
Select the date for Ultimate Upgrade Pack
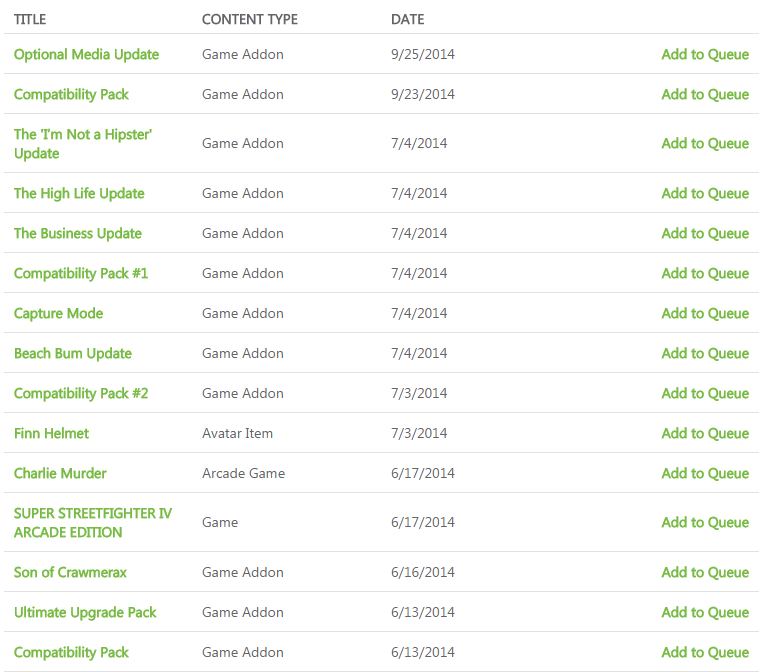(x=423, y=612)
